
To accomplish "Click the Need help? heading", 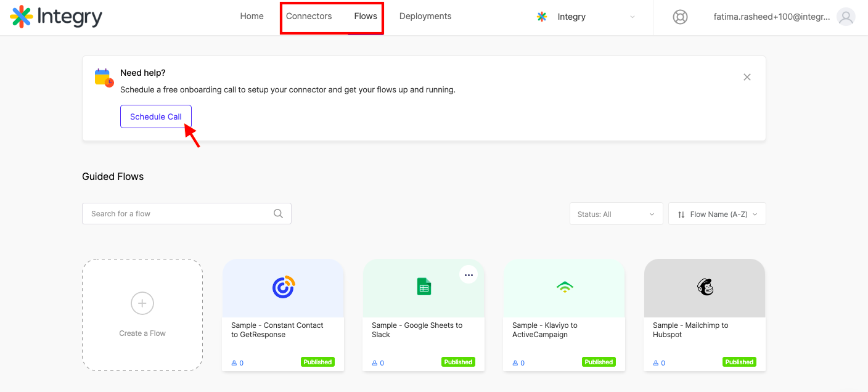I will pos(143,73).
